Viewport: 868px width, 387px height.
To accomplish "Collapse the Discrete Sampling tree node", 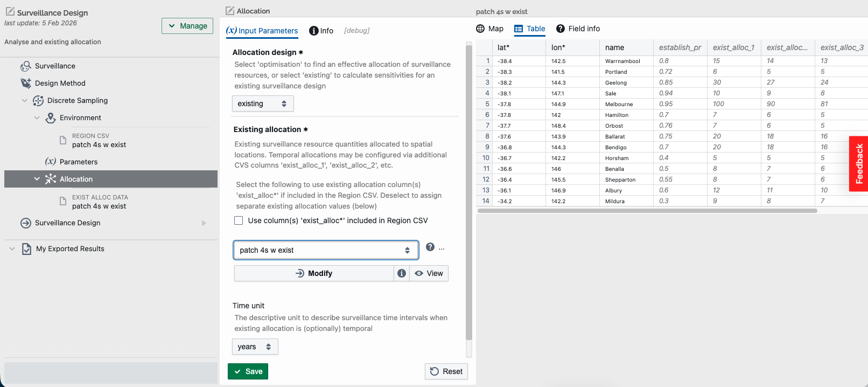I will 24,101.
